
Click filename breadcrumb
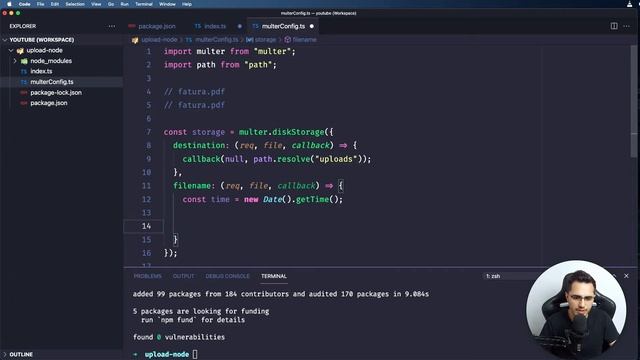click(x=304, y=40)
